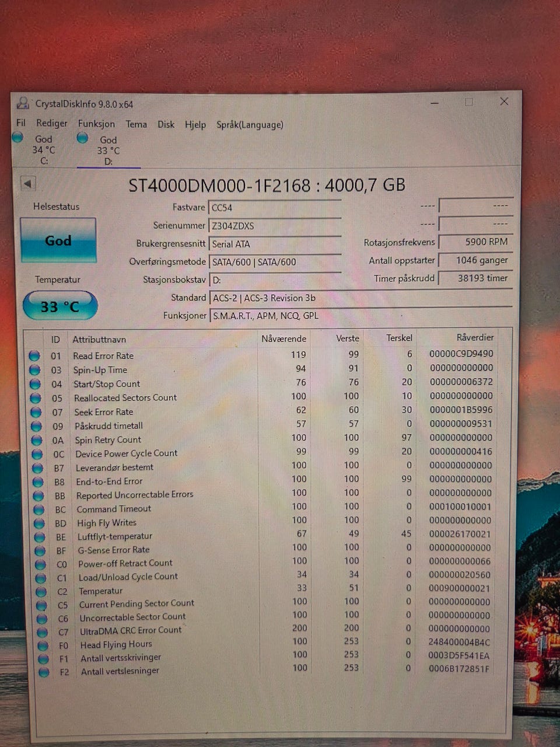Image resolution: width=560 pixels, height=747 pixels.
Task: Click the Nåværende column header
Action: point(284,338)
